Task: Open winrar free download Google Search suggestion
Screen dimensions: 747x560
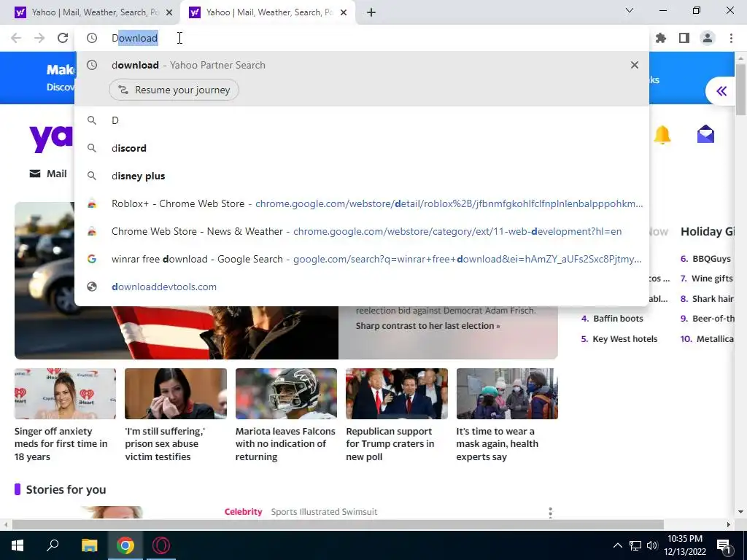Action: point(362,259)
